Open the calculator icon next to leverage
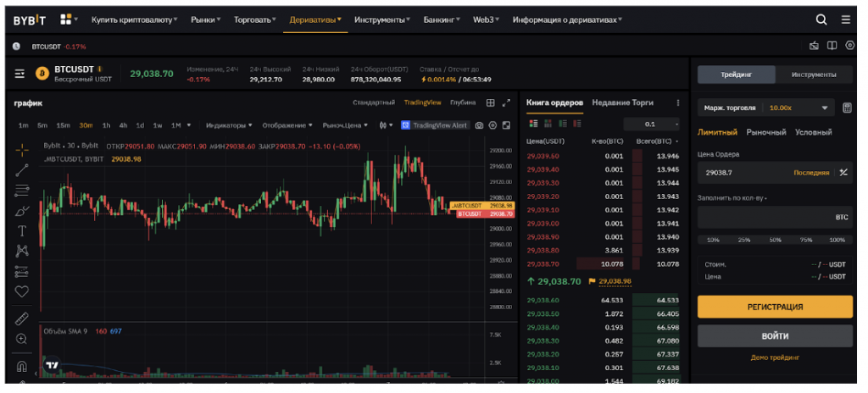 [x=847, y=108]
